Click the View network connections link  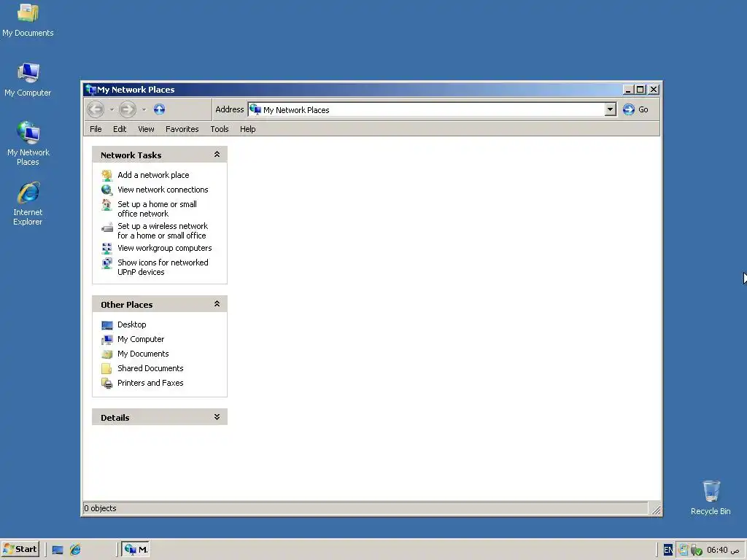click(x=163, y=190)
